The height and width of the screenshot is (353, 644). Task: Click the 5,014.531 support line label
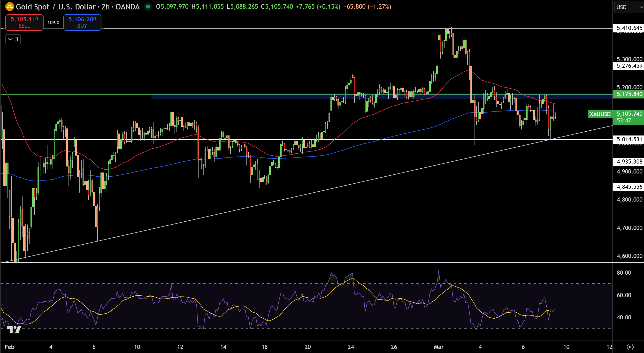click(629, 139)
